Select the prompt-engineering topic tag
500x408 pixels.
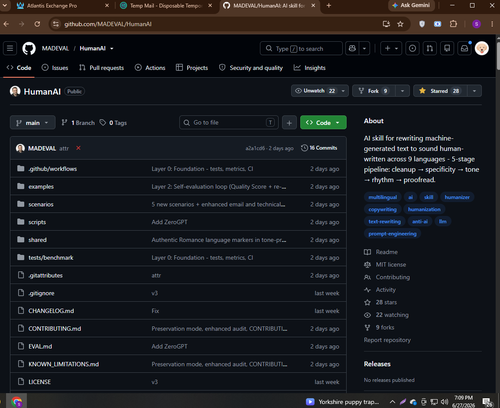[392, 234]
